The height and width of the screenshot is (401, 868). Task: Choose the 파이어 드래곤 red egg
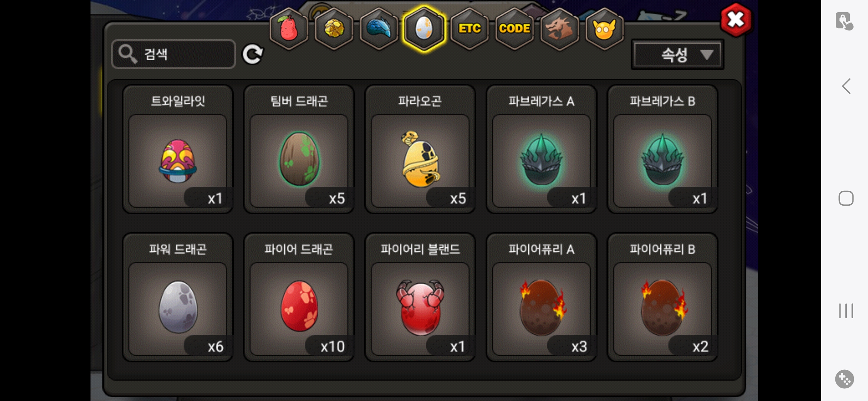point(299,297)
